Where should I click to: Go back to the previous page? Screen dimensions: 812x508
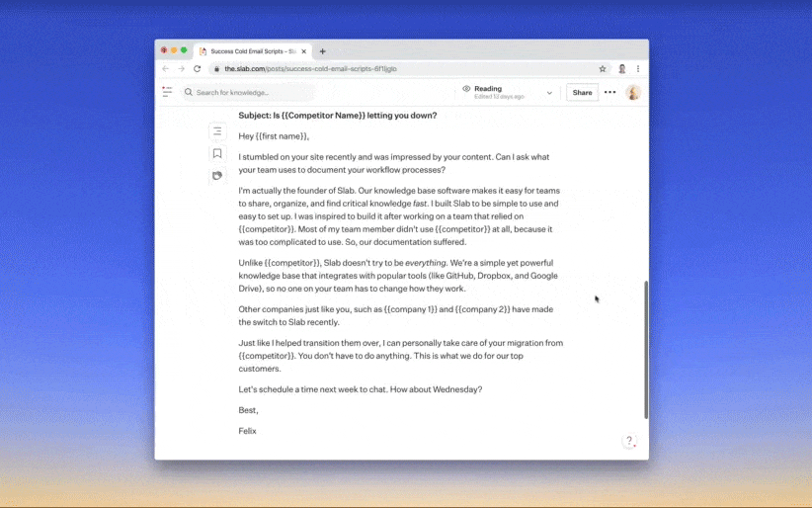[165, 69]
